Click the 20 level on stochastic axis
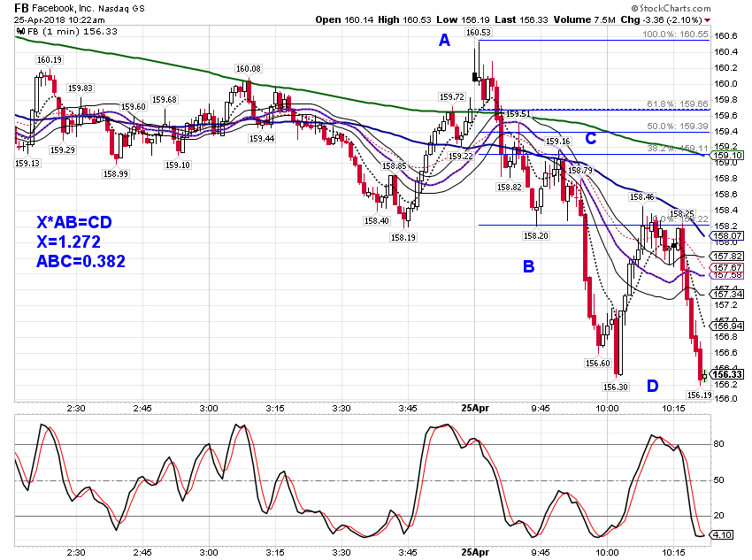Image resolution: width=752 pixels, height=560 pixels. 718,516
